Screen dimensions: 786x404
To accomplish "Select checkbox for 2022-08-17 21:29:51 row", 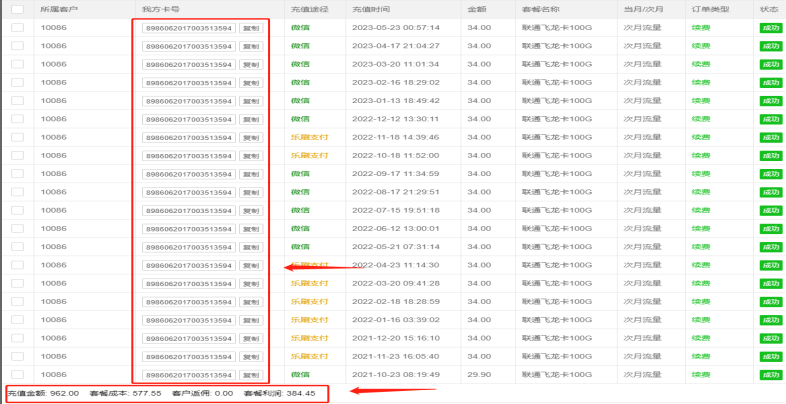I will coord(18,192).
